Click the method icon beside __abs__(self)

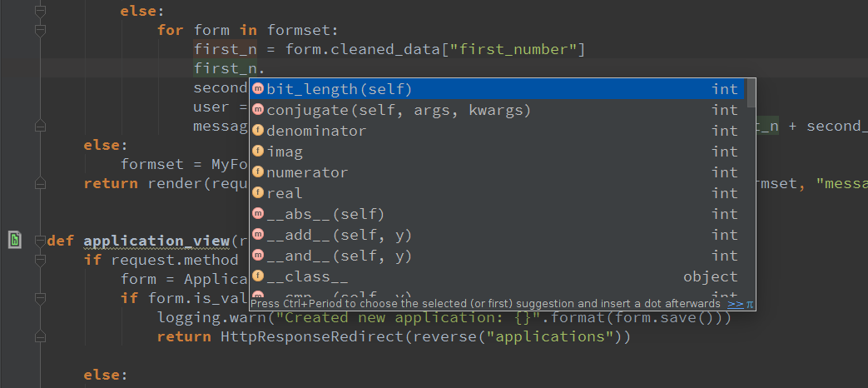258,214
